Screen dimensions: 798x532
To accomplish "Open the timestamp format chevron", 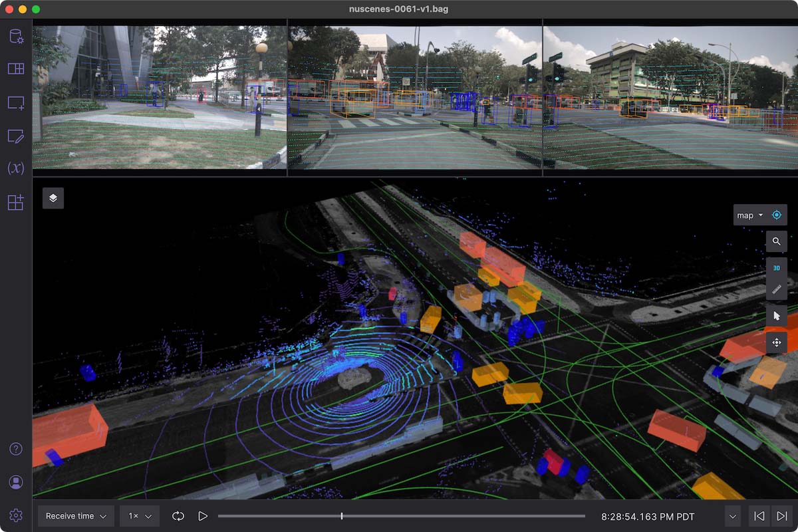I will coord(732,515).
